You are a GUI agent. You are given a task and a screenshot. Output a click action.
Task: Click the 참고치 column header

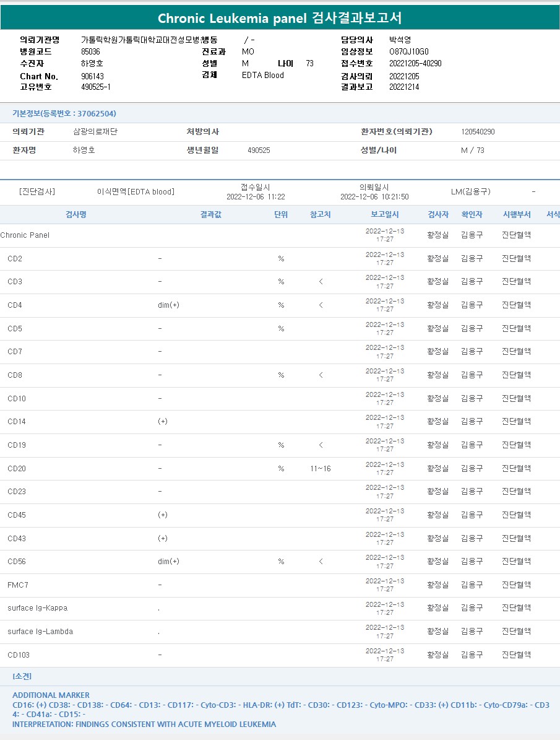click(321, 214)
